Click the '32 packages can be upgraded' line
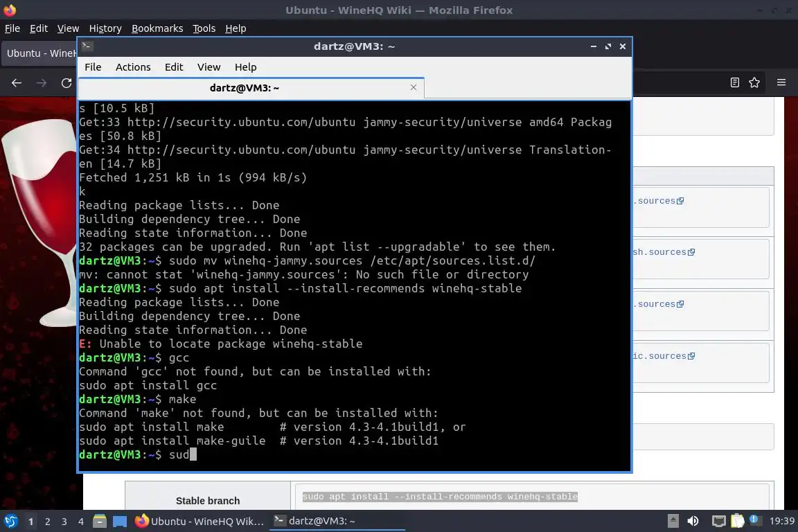Viewport: 798px width, 532px height. point(317,247)
